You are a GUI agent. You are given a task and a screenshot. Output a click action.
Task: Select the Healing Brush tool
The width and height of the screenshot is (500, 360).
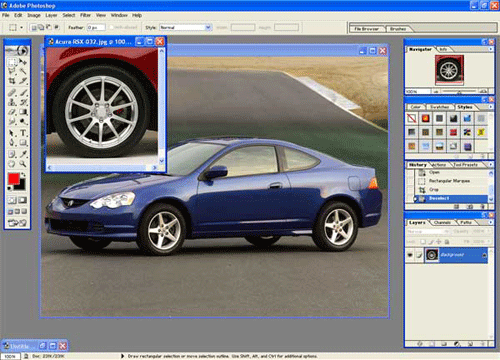(12, 92)
